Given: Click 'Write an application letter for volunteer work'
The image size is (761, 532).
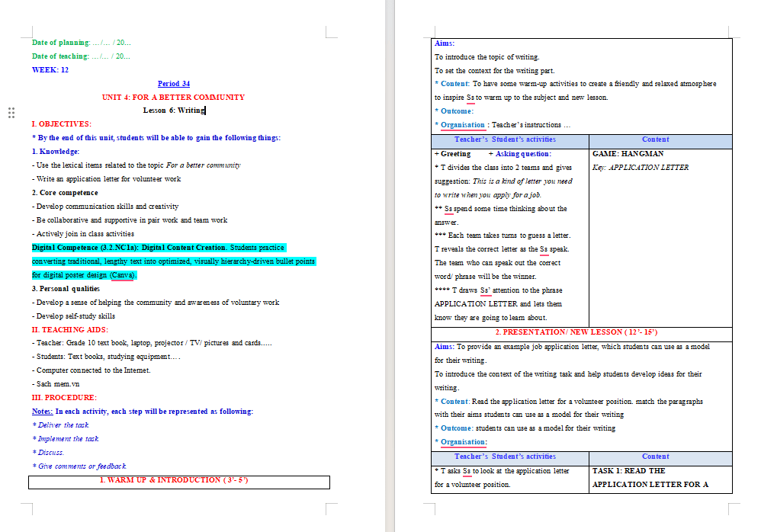Looking at the screenshot, I should tap(106, 179).
